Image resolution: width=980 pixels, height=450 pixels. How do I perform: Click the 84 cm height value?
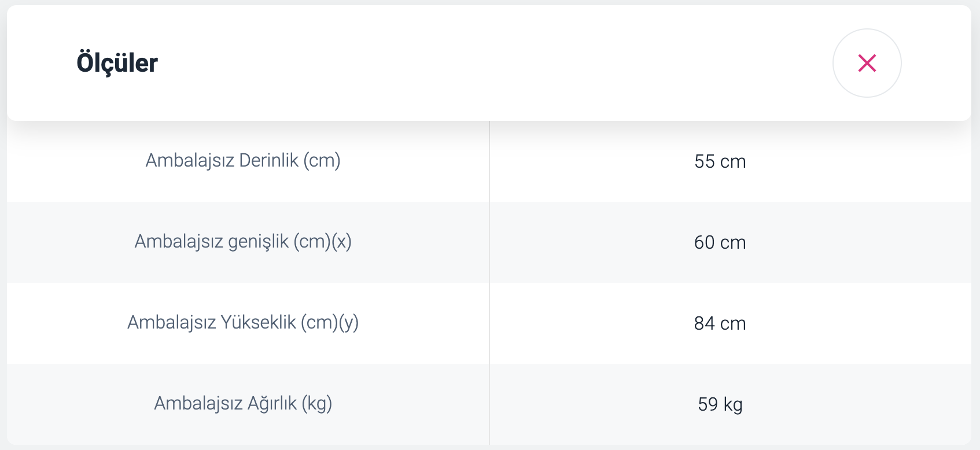tap(720, 323)
